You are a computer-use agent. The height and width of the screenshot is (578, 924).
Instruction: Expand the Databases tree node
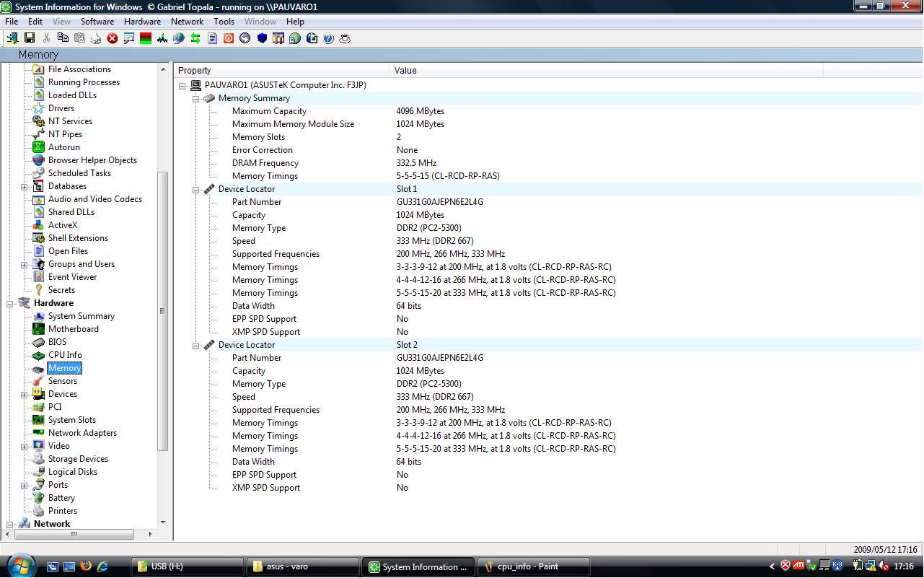[24, 187]
